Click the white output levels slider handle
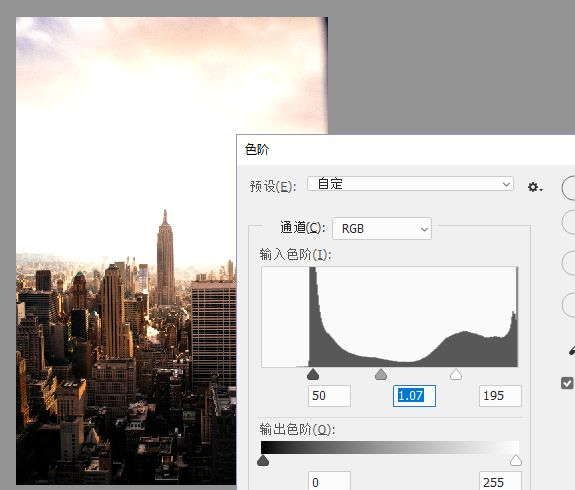575x490 pixels. pos(516,460)
